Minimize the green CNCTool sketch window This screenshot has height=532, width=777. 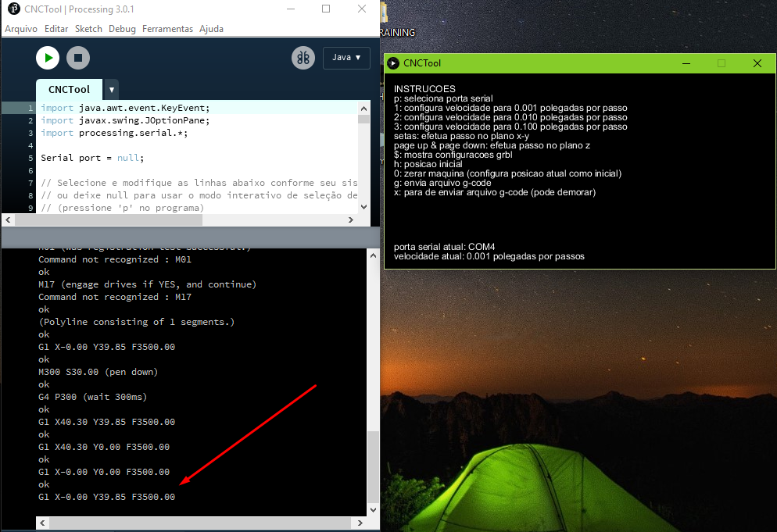click(x=686, y=63)
